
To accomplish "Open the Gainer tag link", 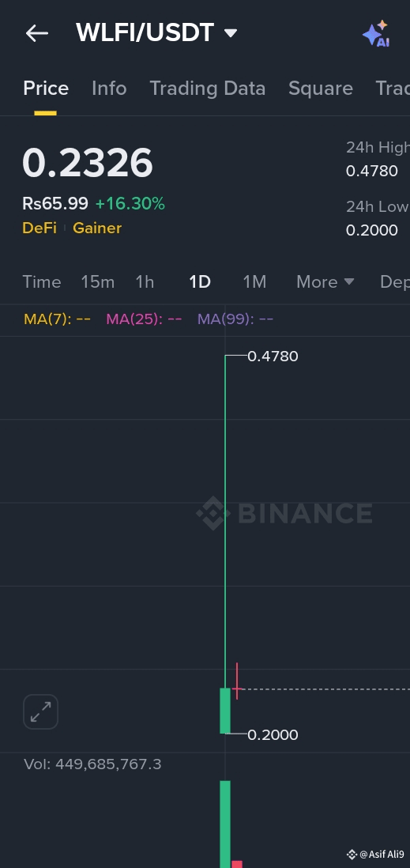I will point(97,228).
